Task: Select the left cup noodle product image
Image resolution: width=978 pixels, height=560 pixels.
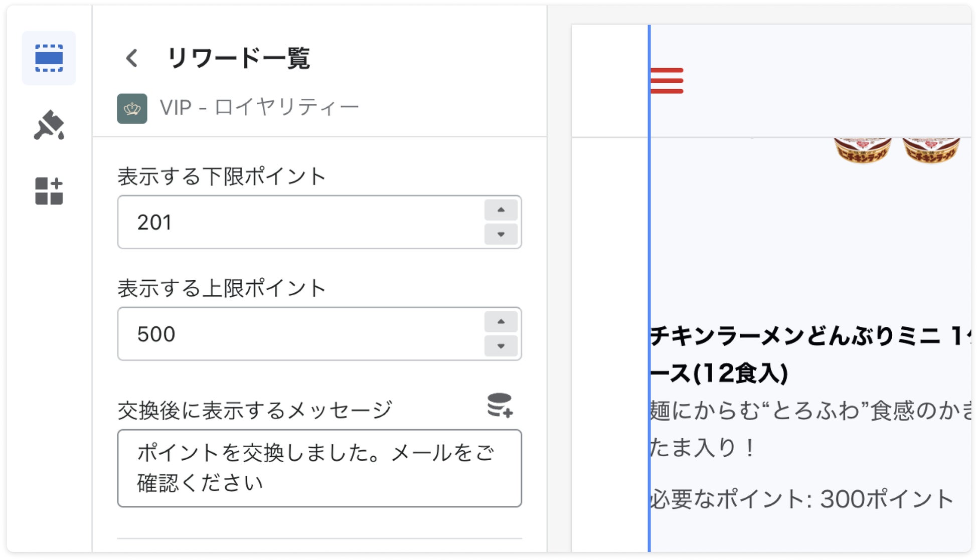Action: (x=862, y=149)
